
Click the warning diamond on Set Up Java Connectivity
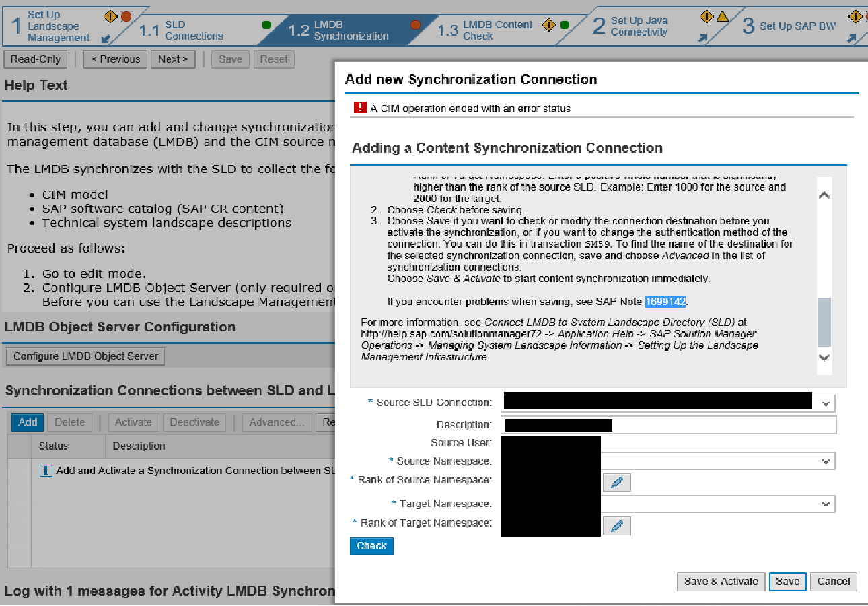[x=707, y=16]
